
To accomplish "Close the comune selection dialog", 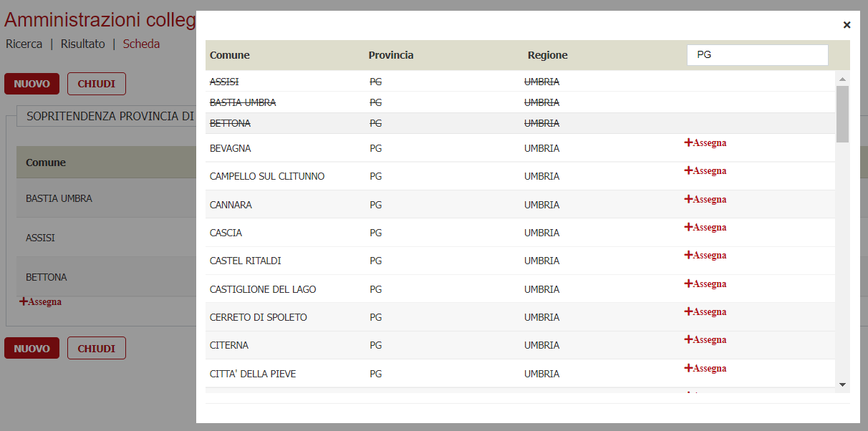I will click(847, 24).
